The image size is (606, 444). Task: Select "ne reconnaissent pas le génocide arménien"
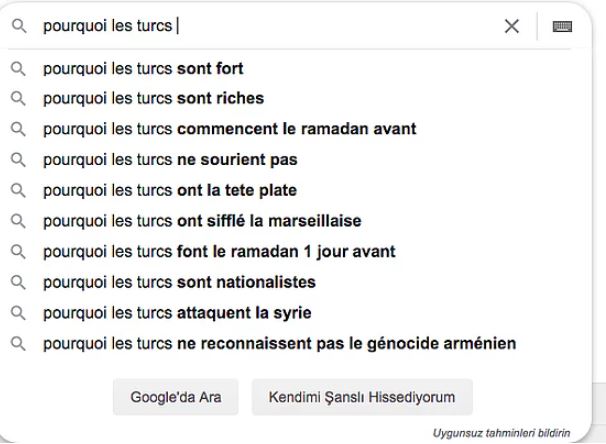pyautogui.click(x=279, y=344)
